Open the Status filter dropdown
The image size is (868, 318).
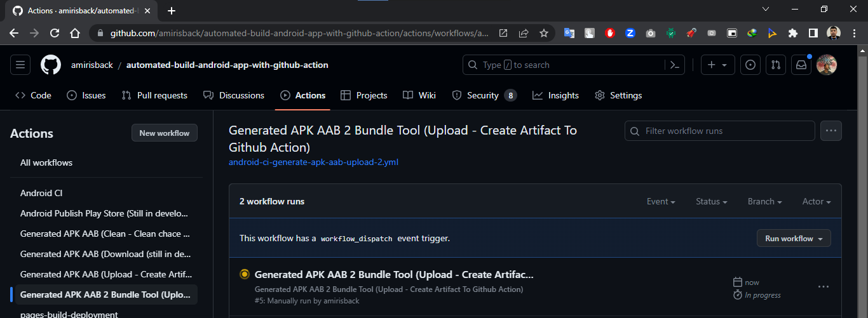(712, 201)
